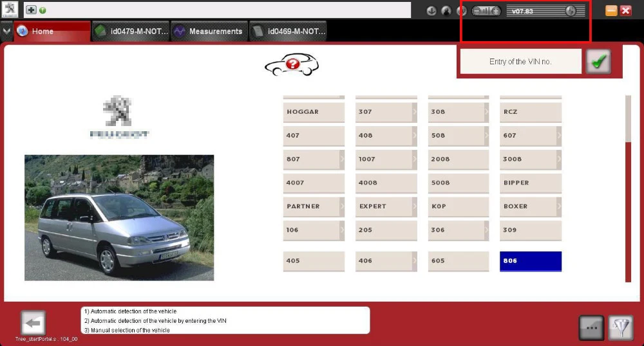Screen dimensions: 644x346
Task: Select the 407 model button
Action: tap(314, 136)
